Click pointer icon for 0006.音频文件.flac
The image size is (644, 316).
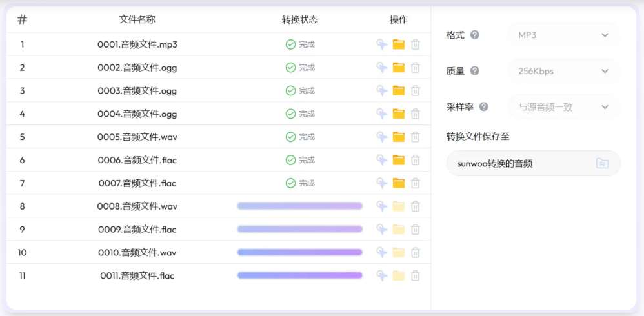(382, 160)
